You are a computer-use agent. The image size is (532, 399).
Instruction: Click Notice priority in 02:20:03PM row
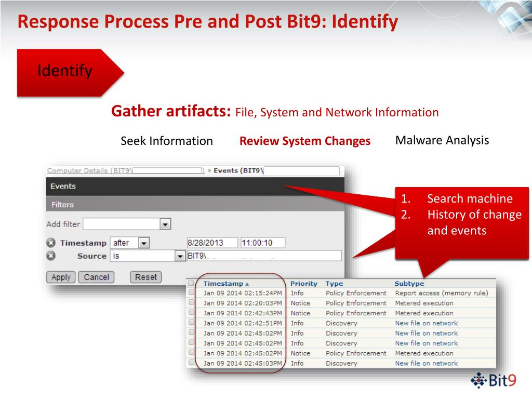[300, 303]
